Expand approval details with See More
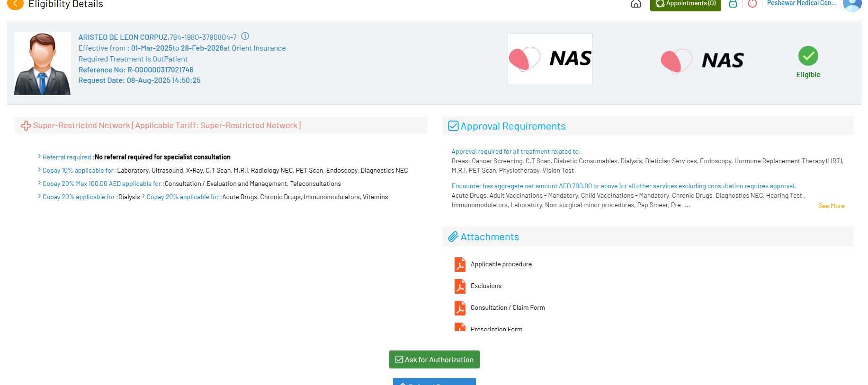The width and height of the screenshot is (868, 385). 832,206
